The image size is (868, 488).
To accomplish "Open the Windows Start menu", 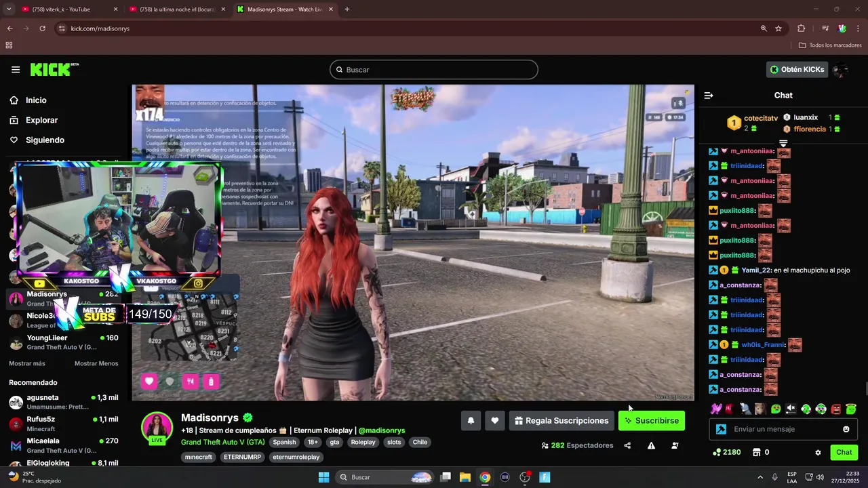I will pyautogui.click(x=323, y=477).
